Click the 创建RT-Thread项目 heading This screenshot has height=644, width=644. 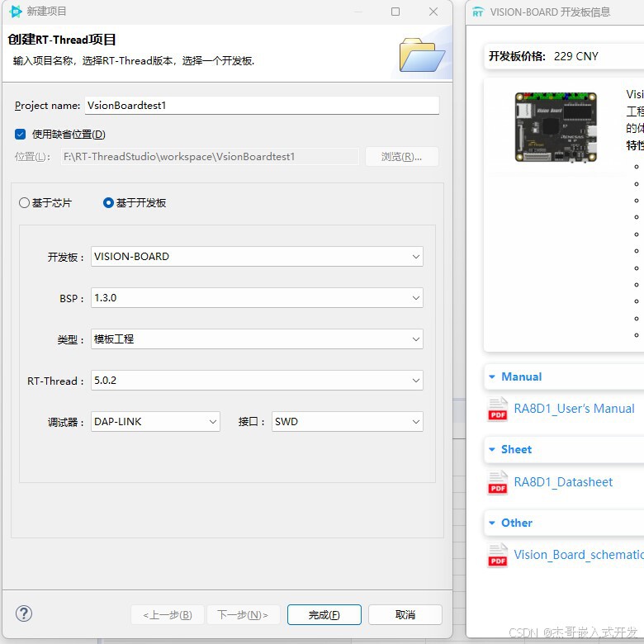[62, 40]
